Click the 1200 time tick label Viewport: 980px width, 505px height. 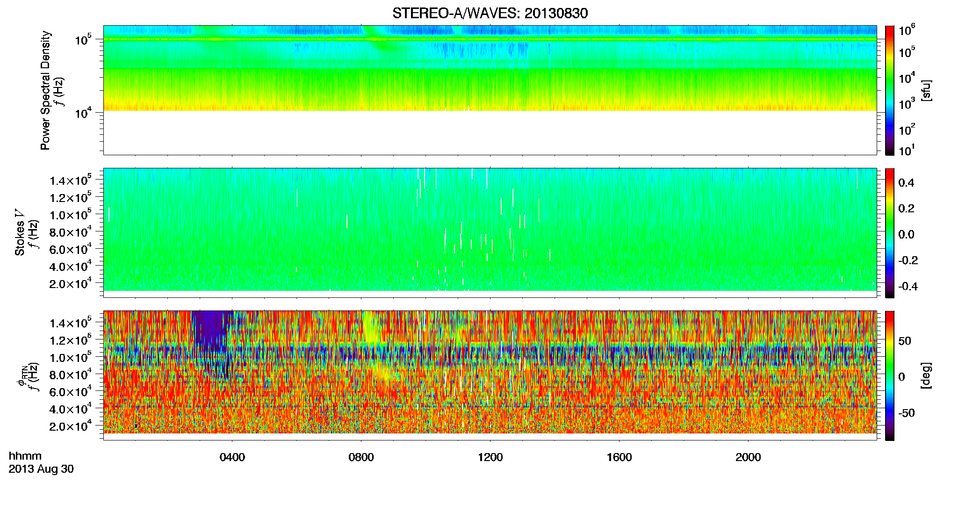tap(490, 457)
